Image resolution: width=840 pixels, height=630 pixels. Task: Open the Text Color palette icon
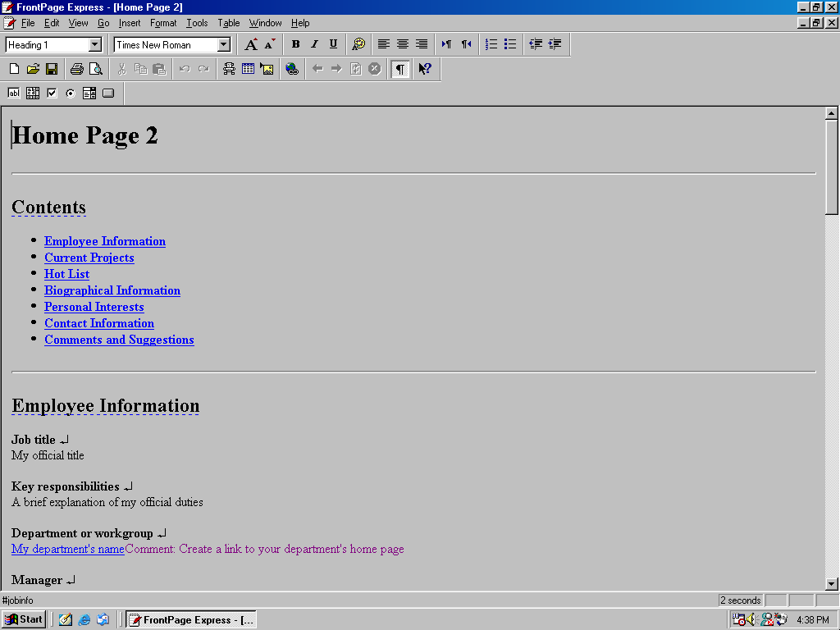click(x=358, y=44)
